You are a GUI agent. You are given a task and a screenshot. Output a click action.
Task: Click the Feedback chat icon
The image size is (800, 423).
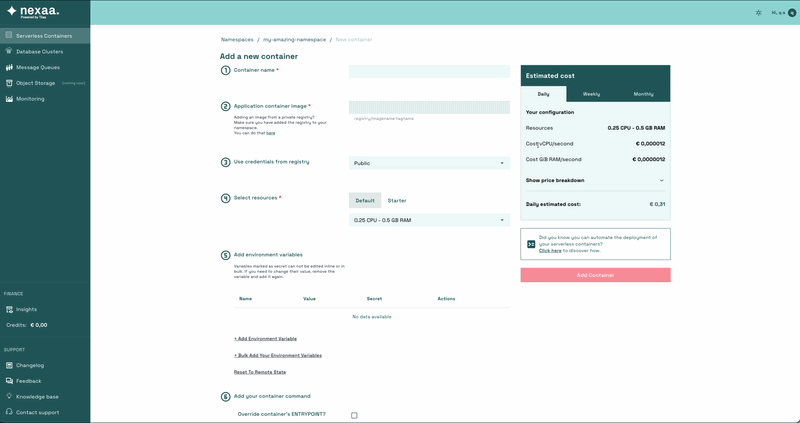[9, 381]
